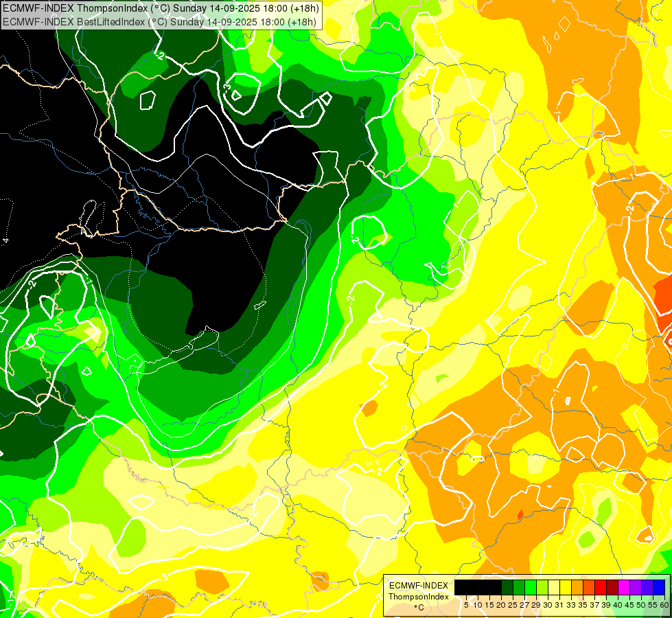The image size is (672, 618).
Task: Click the legend tick value '50'
Action: click(642, 605)
